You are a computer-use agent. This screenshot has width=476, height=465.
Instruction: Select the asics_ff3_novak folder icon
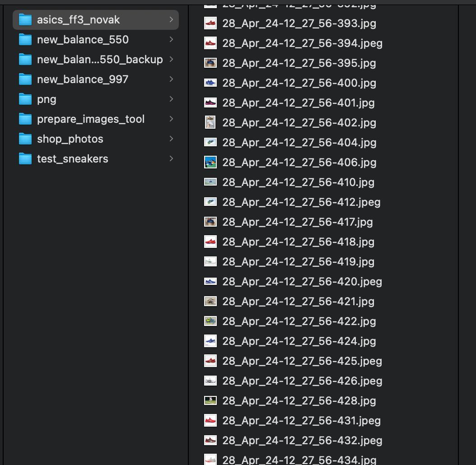(x=25, y=19)
